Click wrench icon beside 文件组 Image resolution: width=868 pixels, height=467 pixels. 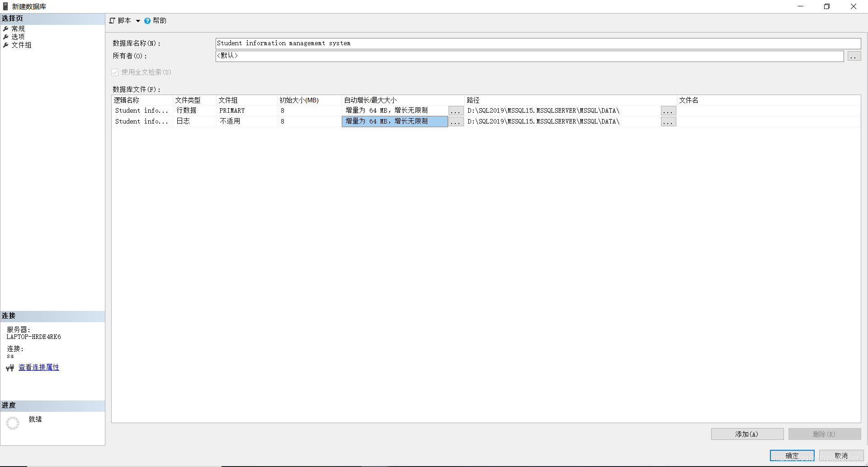point(6,45)
